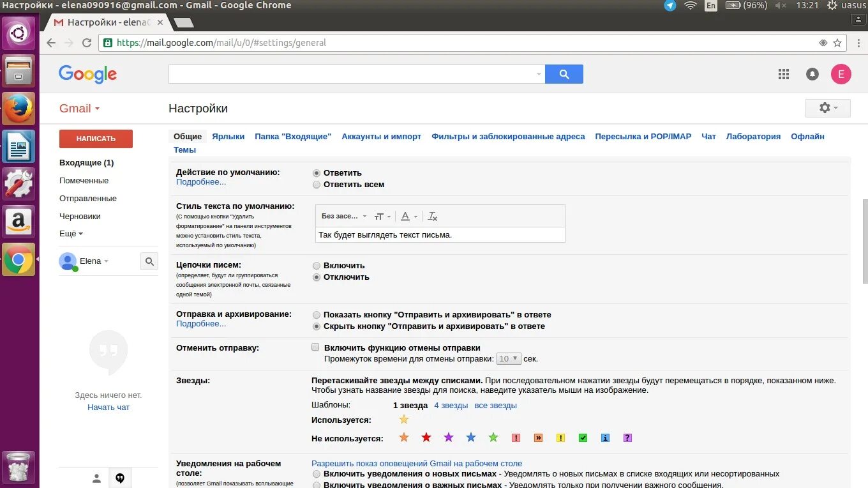Open the cancel period 10 sec dropdown
This screenshot has height=488, width=868.
click(509, 359)
